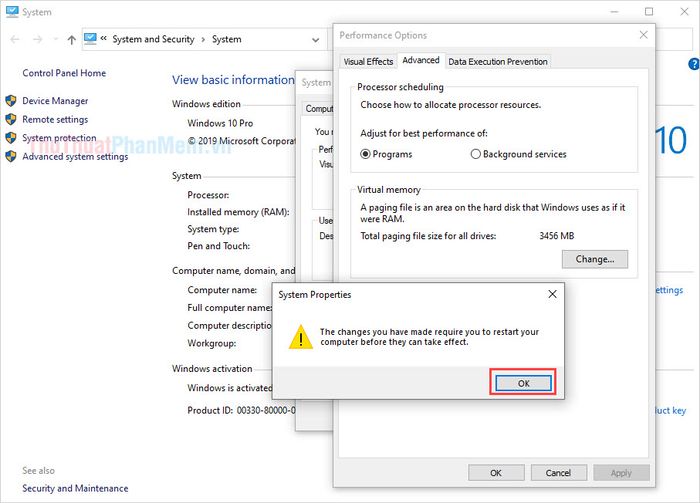
Task: Close the System Properties restart message
Action: [552, 294]
